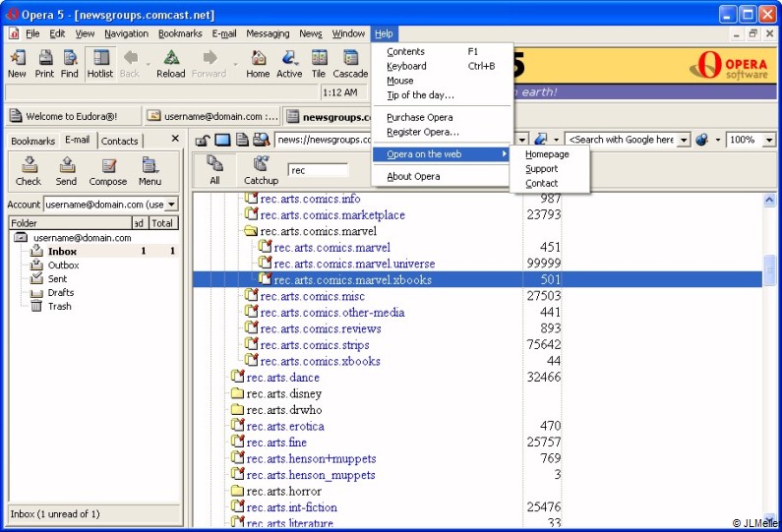Choose Register Opera menu item
This screenshot has height=532, width=782.
(442, 132)
